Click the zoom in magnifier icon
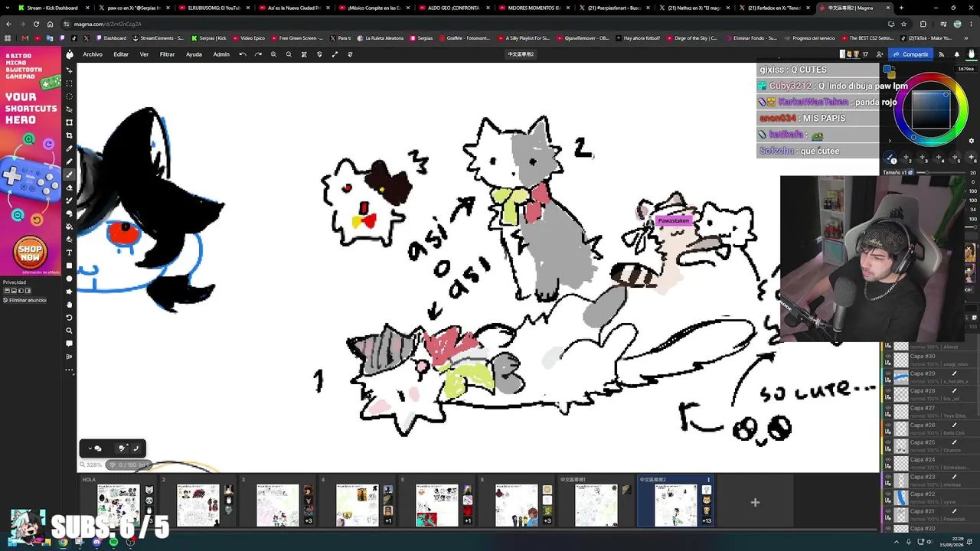 pyautogui.click(x=273, y=54)
